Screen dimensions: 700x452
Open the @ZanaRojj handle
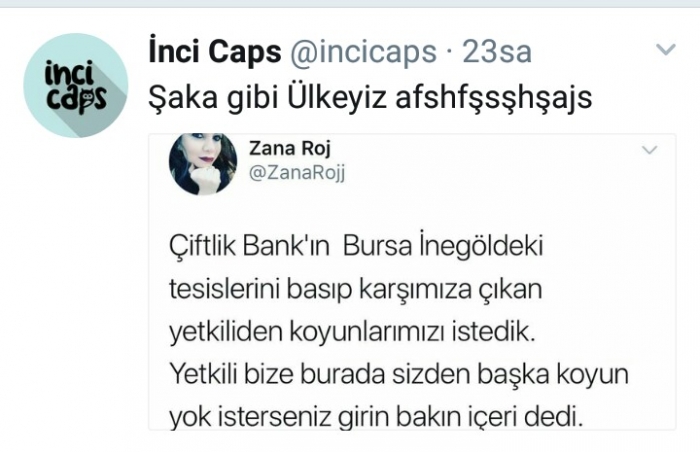[x=297, y=173]
